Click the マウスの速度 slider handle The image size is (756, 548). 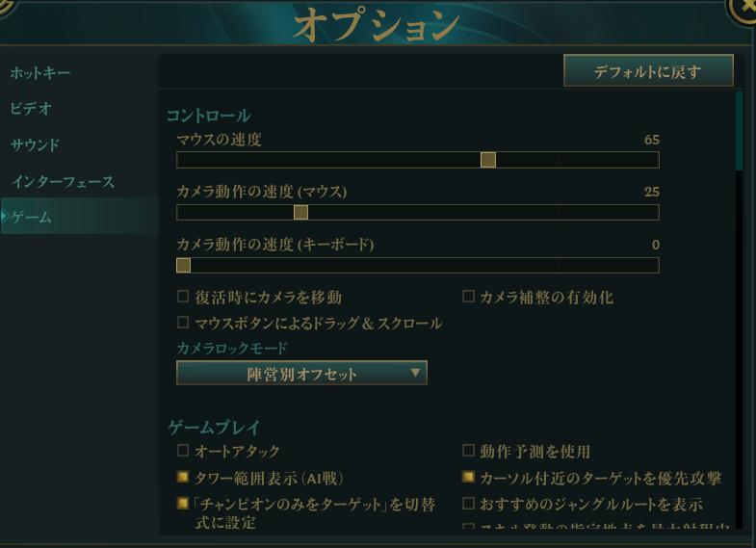(x=488, y=160)
